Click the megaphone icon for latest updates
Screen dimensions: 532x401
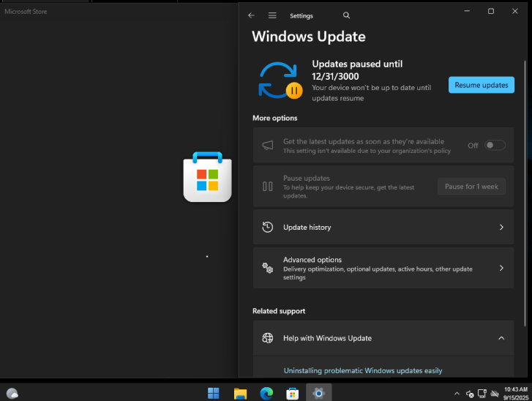(x=267, y=145)
